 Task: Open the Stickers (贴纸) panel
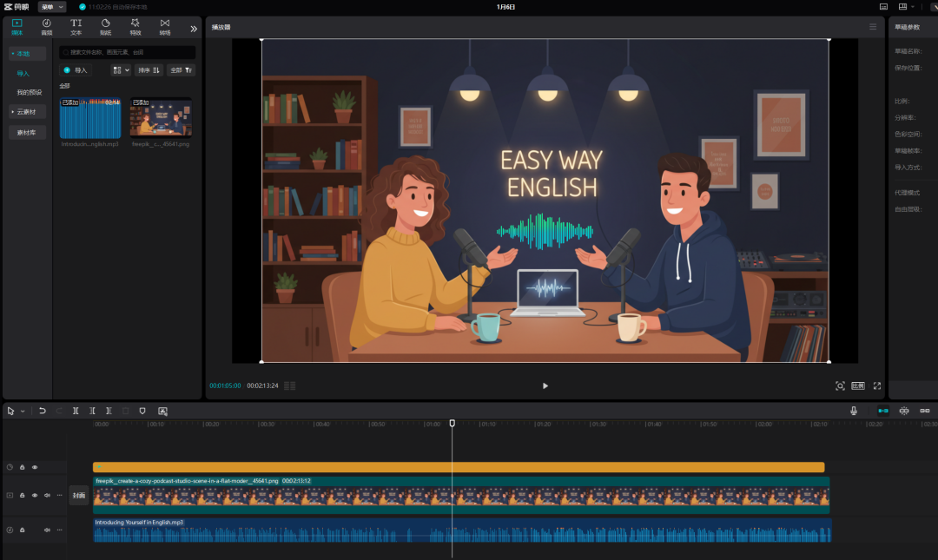coord(105,26)
